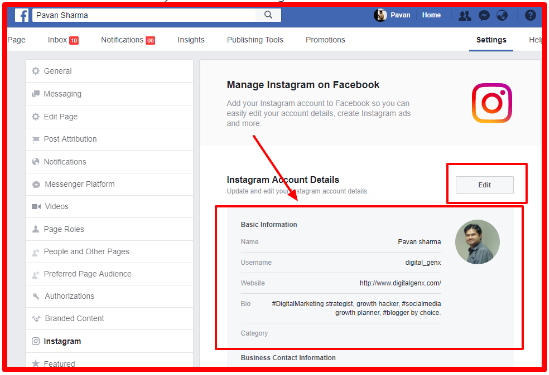Click the Messenger Platform bubble icon
The width and height of the screenshot is (549, 375).
click(36, 185)
